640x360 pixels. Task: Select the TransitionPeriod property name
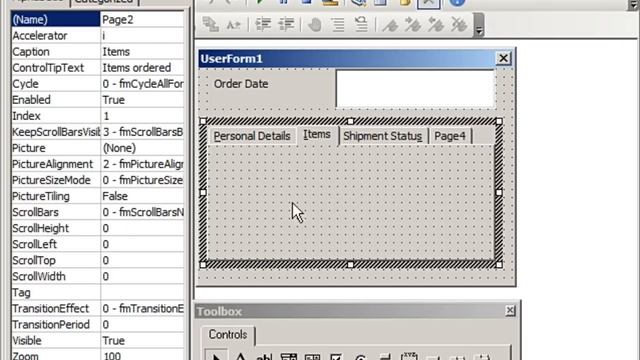click(x=56, y=325)
